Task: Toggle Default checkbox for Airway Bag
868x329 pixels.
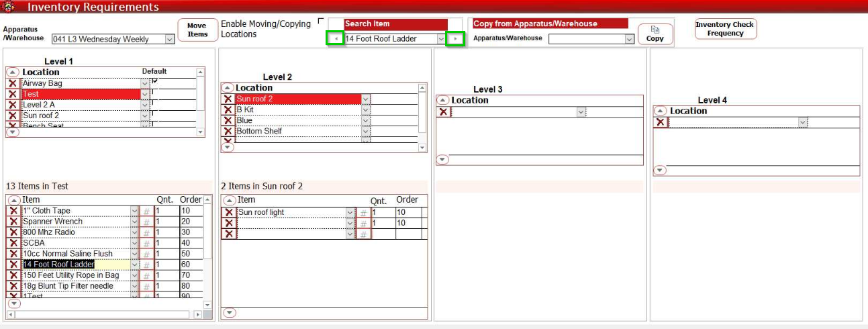Action: tap(155, 81)
